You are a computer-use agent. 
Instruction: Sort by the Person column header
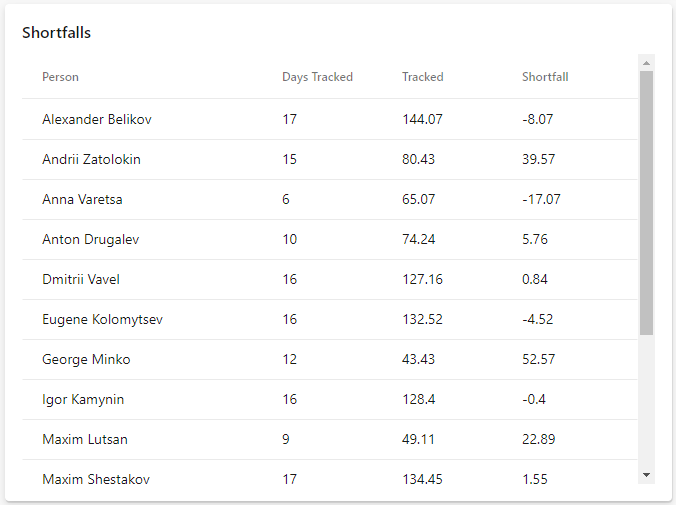point(60,77)
